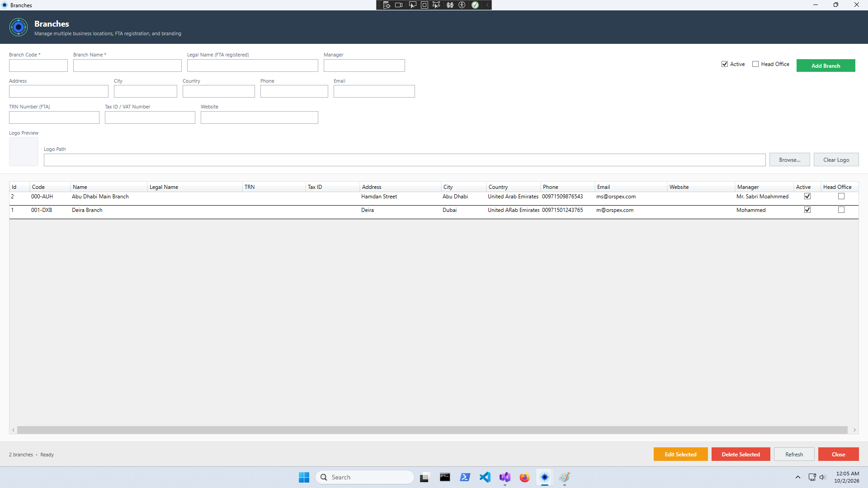
Task: Open Visual Studio from the taskbar
Action: 505,477
